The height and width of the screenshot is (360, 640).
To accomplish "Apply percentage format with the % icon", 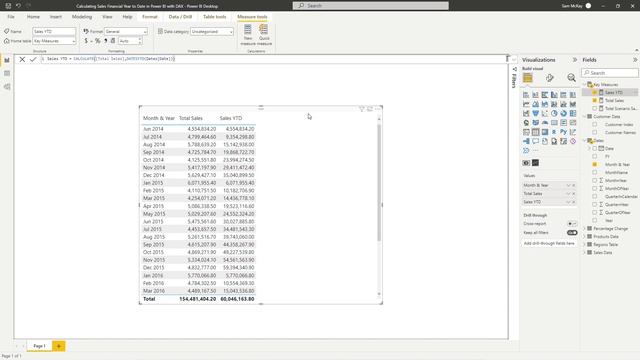I will pos(98,41).
